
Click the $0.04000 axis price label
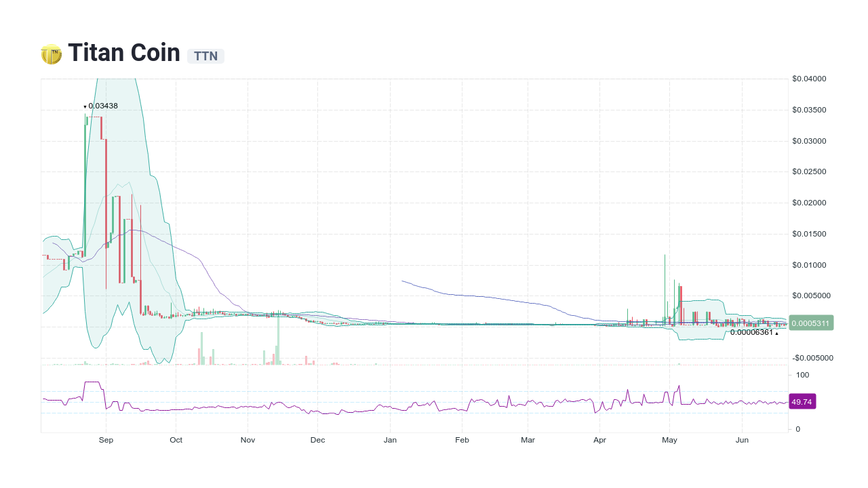[x=808, y=79]
